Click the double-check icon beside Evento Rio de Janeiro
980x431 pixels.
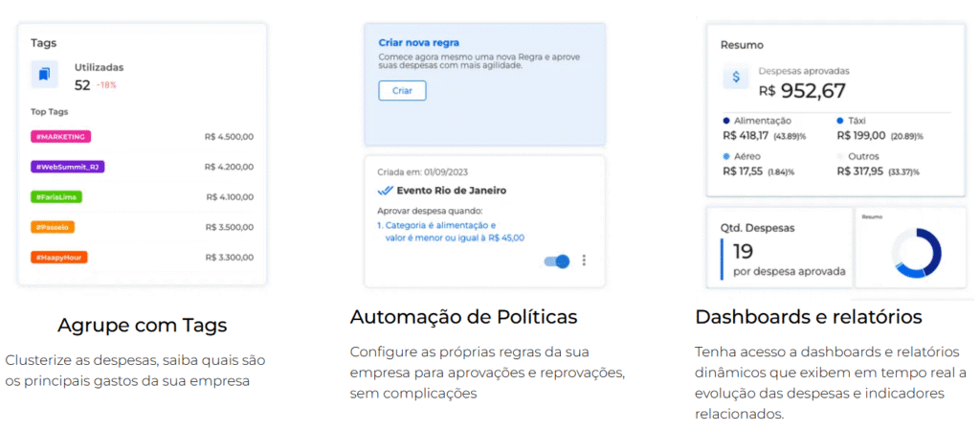coord(386,191)
